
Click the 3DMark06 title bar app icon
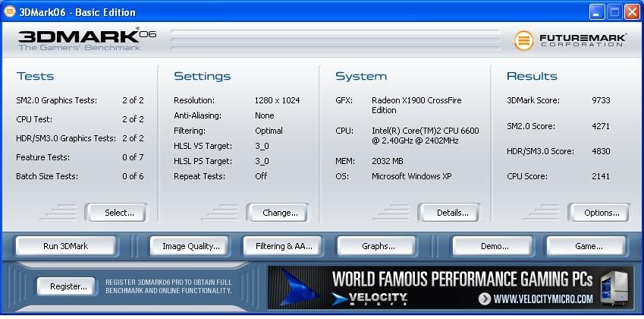click(9, 11)
